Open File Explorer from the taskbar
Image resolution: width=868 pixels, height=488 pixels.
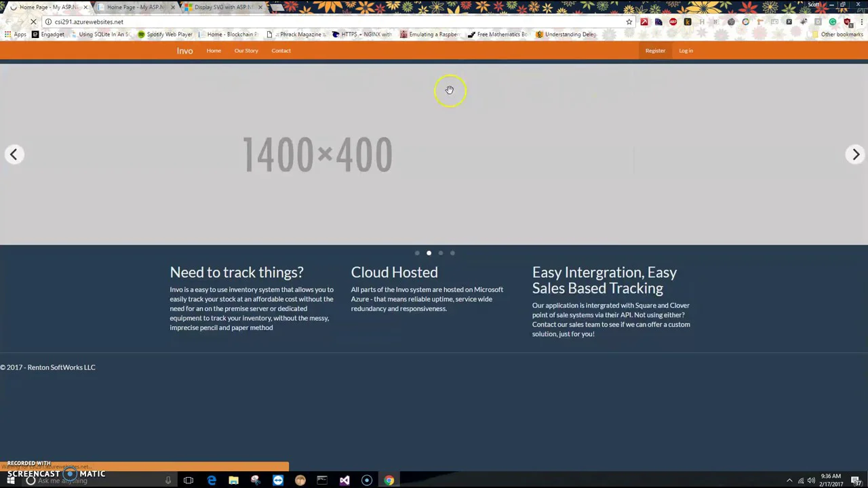[x=233, y=481]
